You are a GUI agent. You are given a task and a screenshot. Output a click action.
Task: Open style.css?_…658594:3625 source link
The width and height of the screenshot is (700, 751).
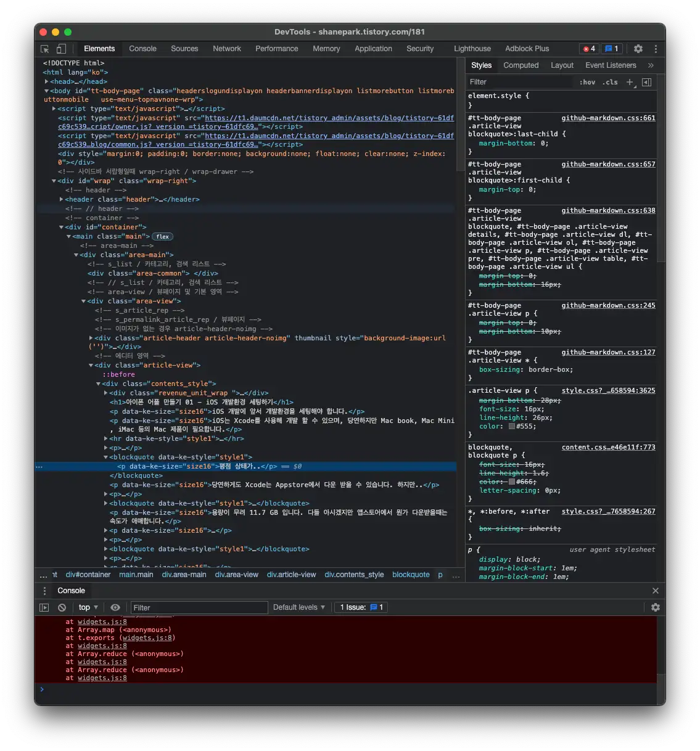[x=608, y=390]
